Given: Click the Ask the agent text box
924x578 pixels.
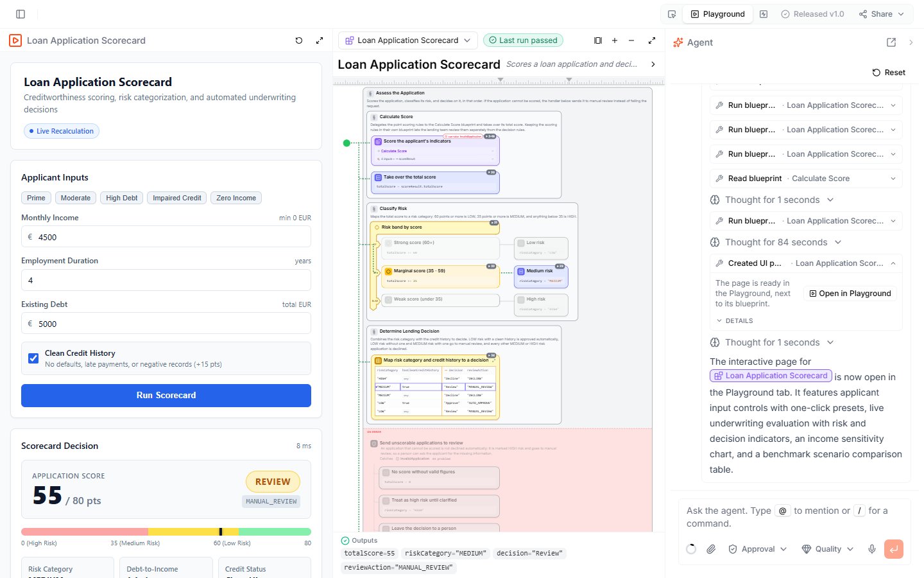Looking at the screenshot, I should click(x=794, y=517).
